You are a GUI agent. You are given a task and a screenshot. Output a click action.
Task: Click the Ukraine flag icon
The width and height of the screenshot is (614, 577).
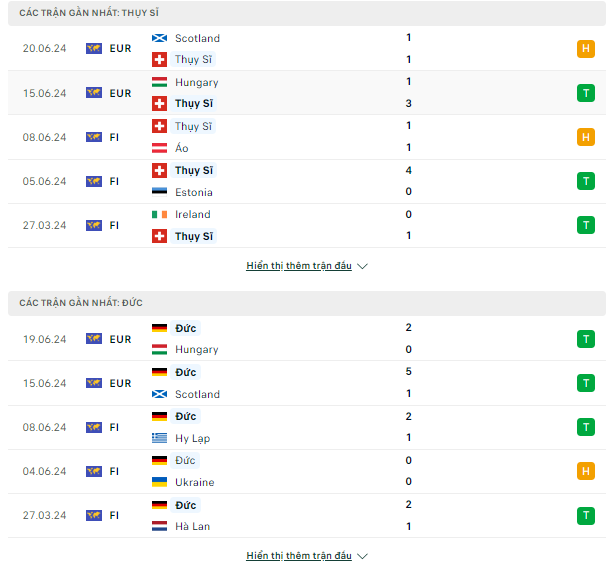point(159,482)
